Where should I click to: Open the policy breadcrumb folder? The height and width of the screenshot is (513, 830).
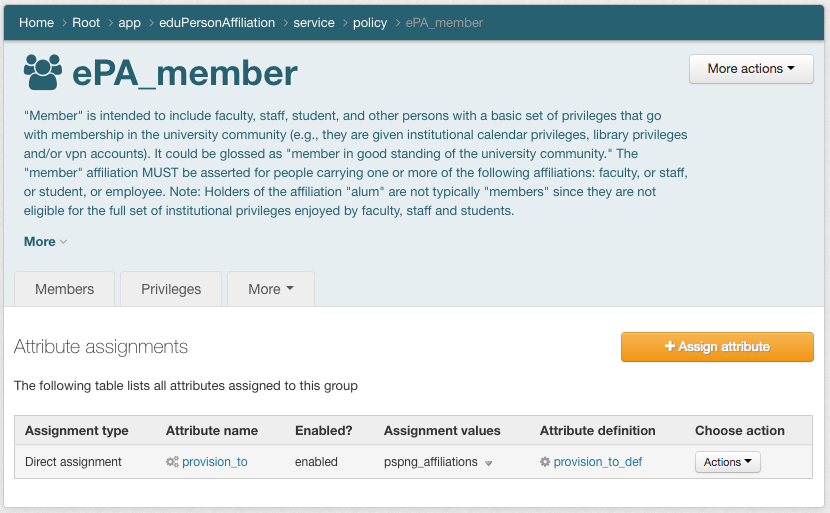pos(370,22)
